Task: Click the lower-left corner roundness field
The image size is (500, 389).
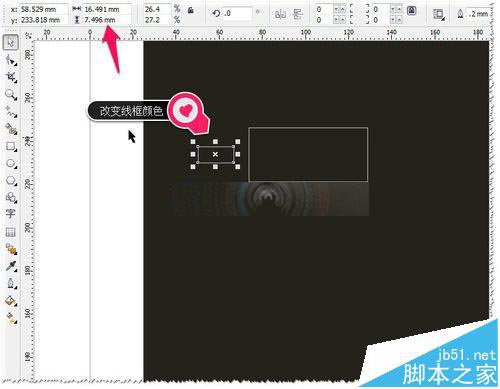Action: pos(323,20)
